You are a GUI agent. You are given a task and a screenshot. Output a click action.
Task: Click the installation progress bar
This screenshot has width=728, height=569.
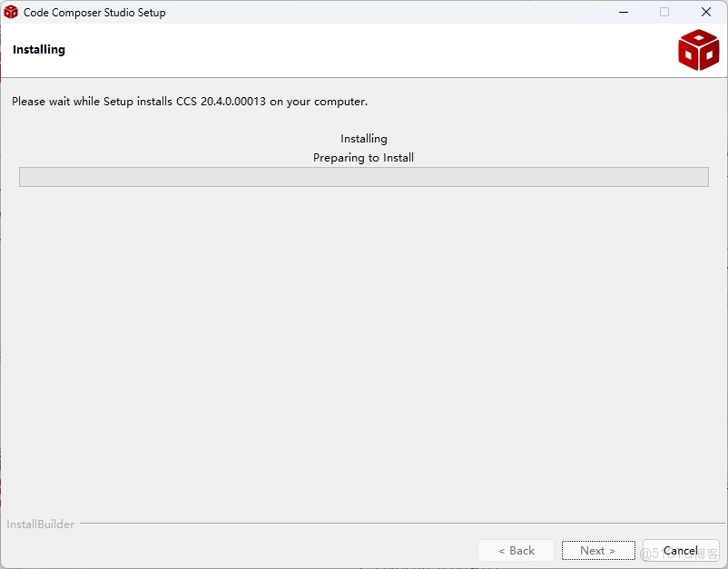(363, 177)
